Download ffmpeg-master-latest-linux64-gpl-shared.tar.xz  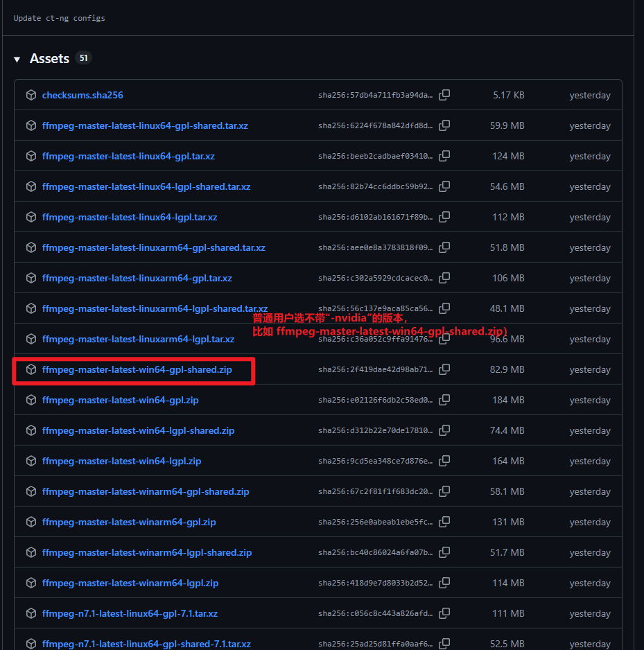145,125
